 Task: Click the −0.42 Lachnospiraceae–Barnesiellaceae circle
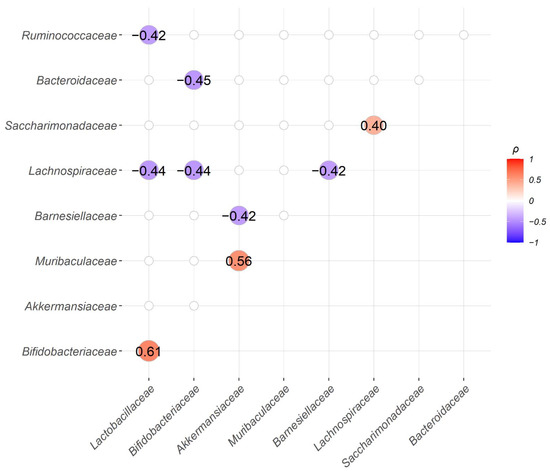point(329,170)
